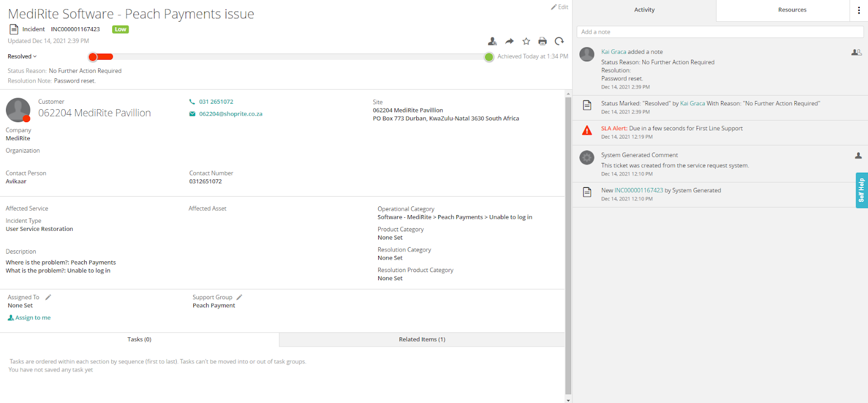Switch to the Tasks (0) tab
Screen dimensions: 868x403
click(139, 339)
